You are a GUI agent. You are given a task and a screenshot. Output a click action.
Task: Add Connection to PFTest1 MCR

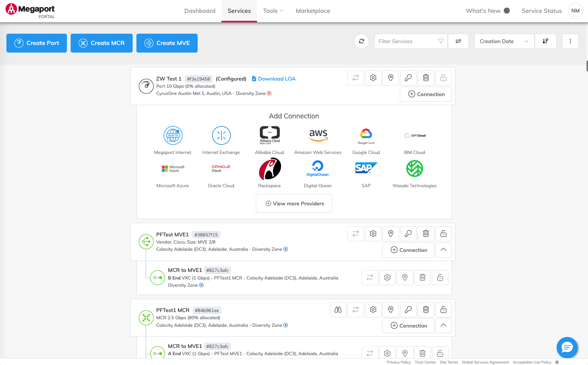pos(408,326)
